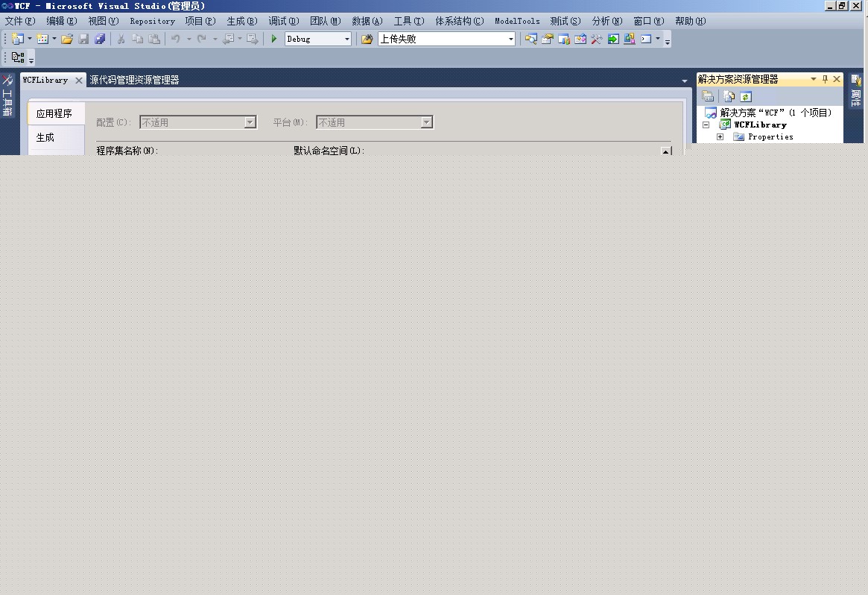868x595 pixels.
Task: Click the Cut scissors icon
Action: click(x=121, y=39)
